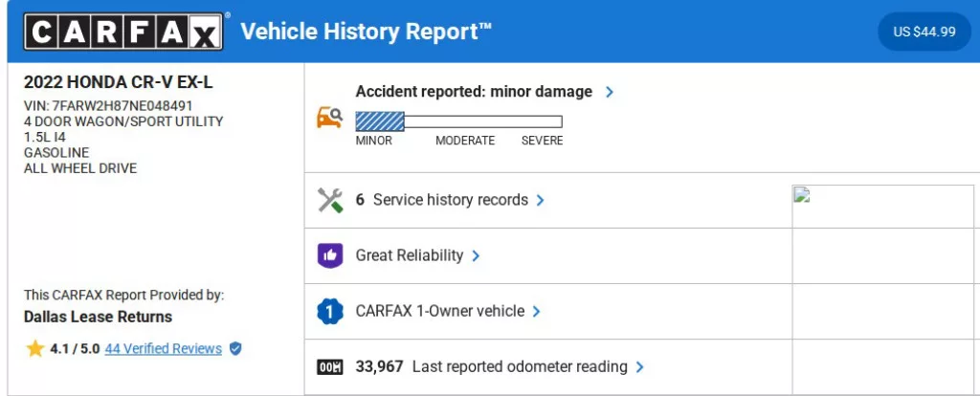Open 6 Service history records
980x396 pixels.
point(441,200)
